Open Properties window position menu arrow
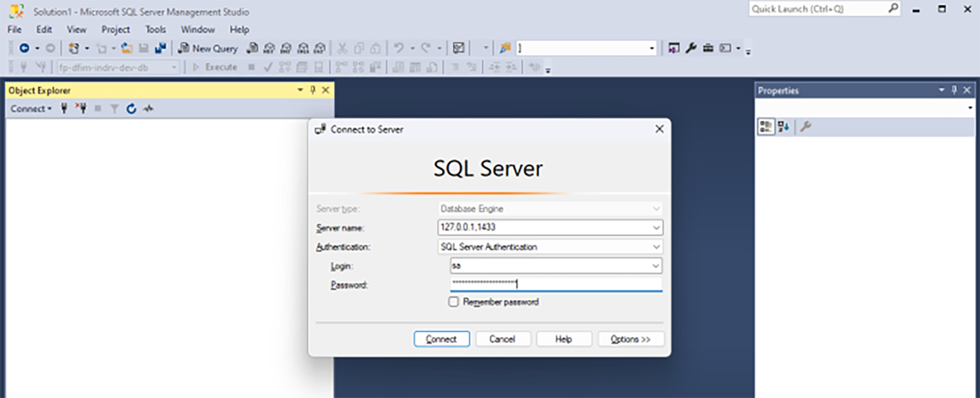The height and width of the screenshot is (398, 980). [x=941, y=90]
